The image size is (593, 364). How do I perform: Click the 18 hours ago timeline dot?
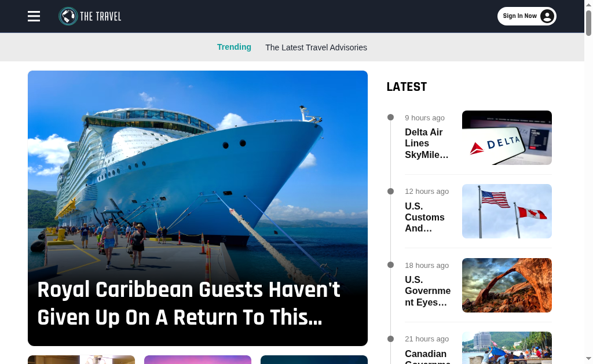[x=391, y=265]
